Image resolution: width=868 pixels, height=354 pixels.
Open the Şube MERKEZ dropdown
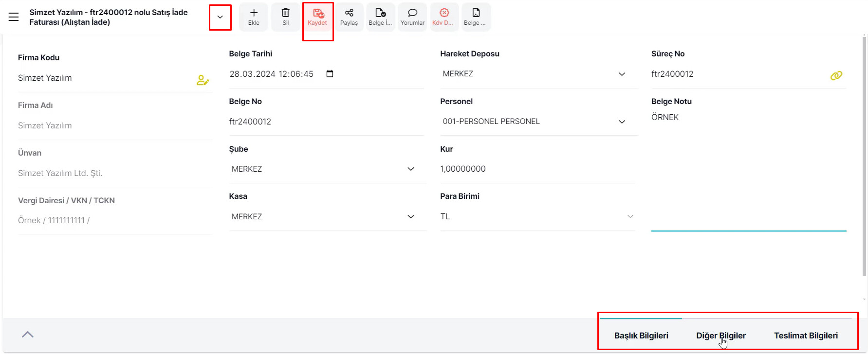tap(328, 169)
